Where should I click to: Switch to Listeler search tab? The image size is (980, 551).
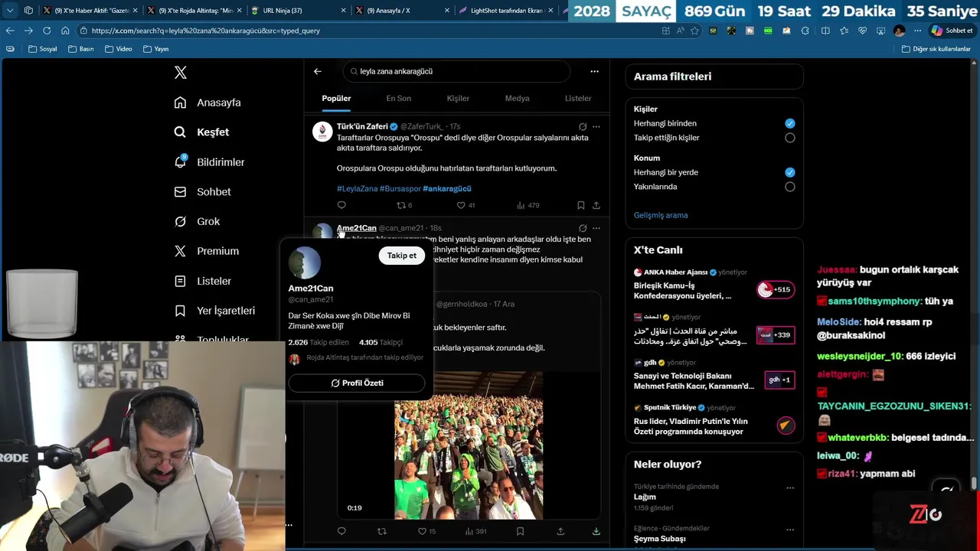click(578, 98)
